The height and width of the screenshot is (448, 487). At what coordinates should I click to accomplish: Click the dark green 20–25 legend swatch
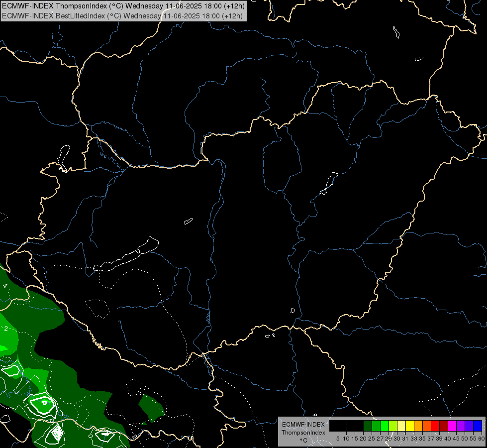(x=368, y=426)
